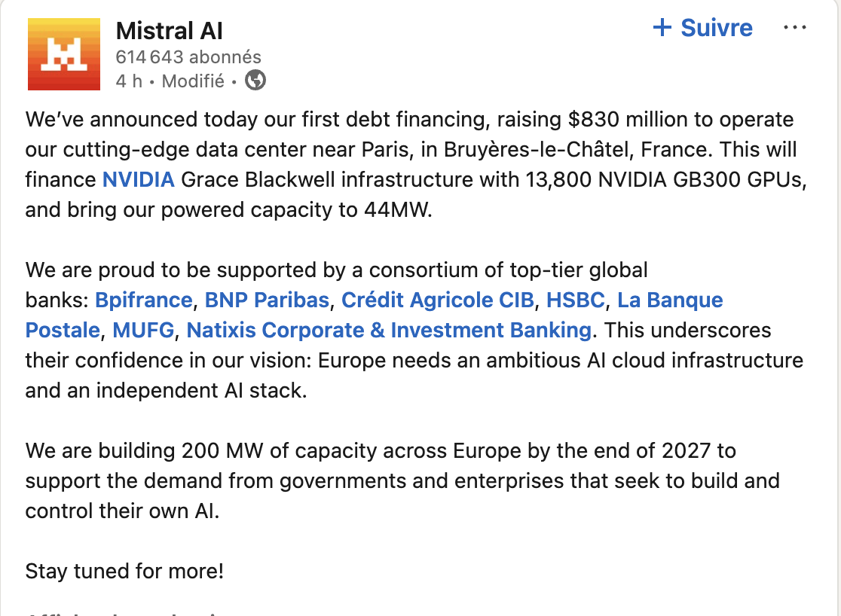The image size is (841, 616).
Task: Open the La Banque Postale link
Action: 669,300
